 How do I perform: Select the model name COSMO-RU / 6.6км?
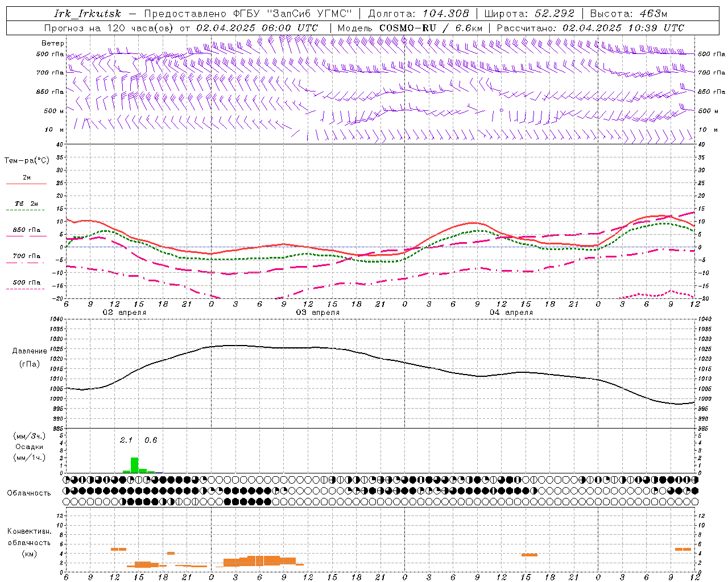[431, 28]
